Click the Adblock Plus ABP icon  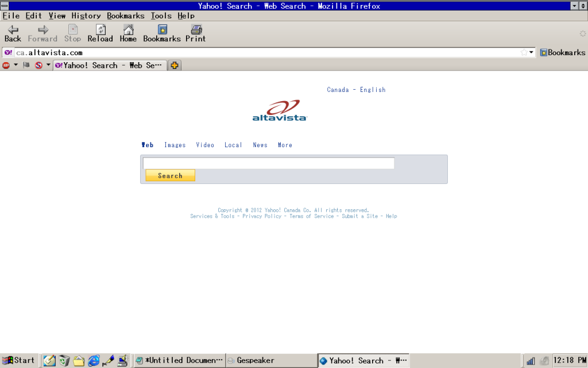pos(6,66)
